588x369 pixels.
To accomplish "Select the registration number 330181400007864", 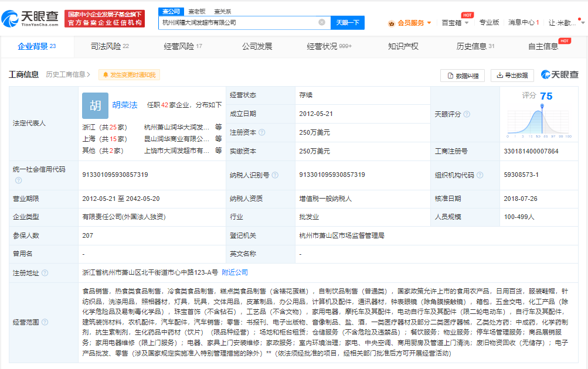I will pos(531,151).
